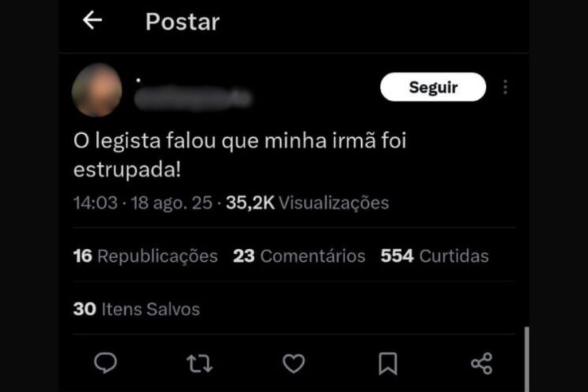Tap the repost arrows icon
The height and width of the screenshot is (392, 588).
click(x=199, y=363)
